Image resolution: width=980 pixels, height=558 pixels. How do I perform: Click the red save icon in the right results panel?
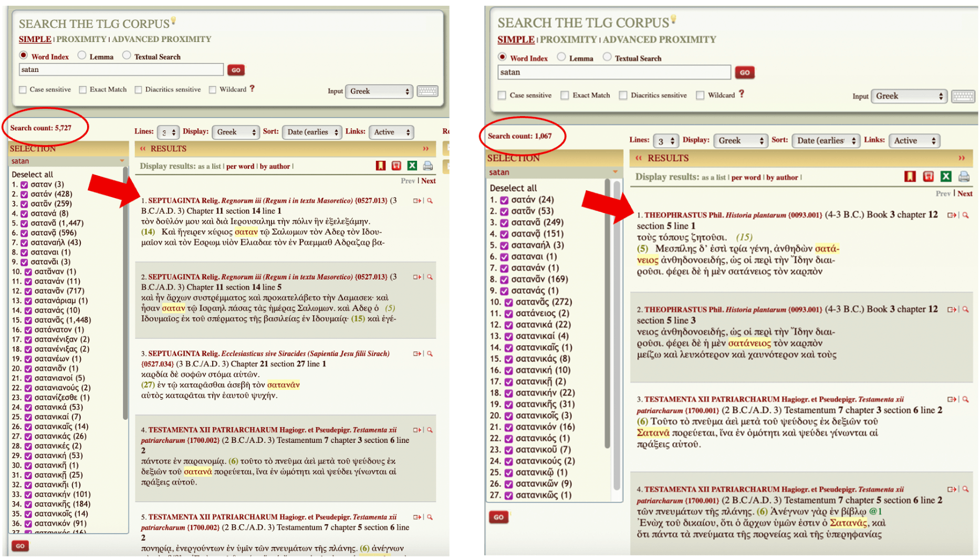tap(928, 177)
